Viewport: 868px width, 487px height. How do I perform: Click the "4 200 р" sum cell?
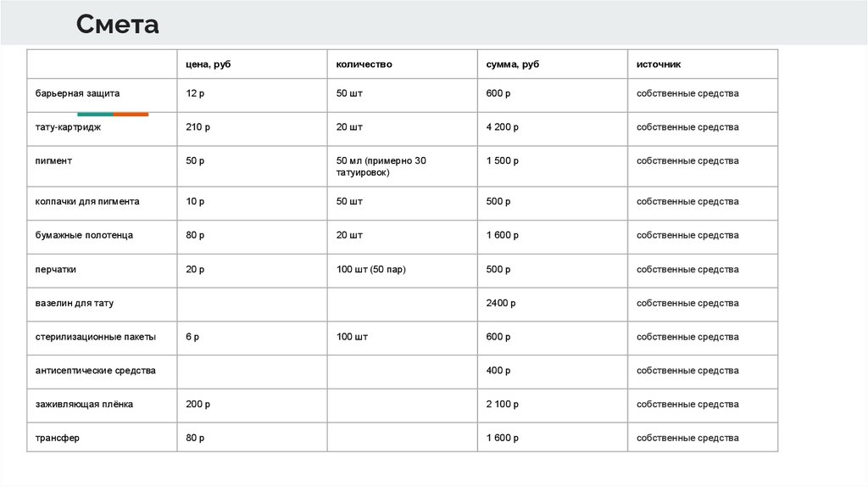pos(502,127)
